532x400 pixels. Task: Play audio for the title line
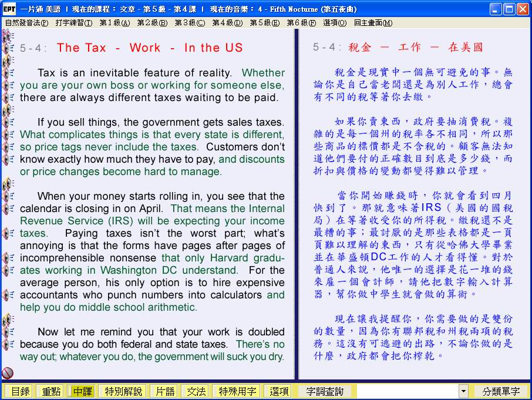[x=9, y=48]
